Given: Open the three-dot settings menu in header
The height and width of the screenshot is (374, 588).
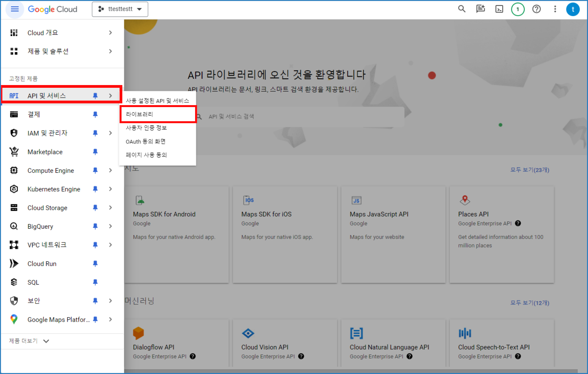Looking at the screenshot, I should (x=555, y=9).
